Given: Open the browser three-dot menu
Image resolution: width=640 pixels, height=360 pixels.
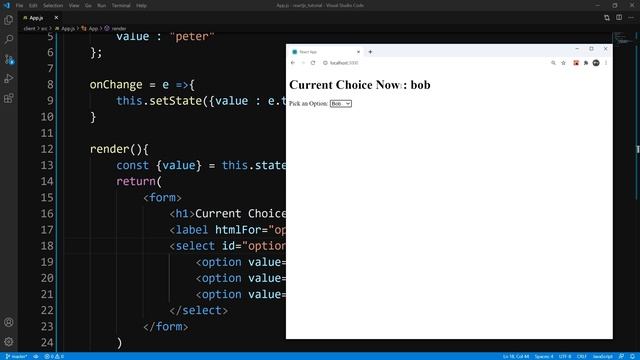Looking at the screenshot, I should 606,63.
